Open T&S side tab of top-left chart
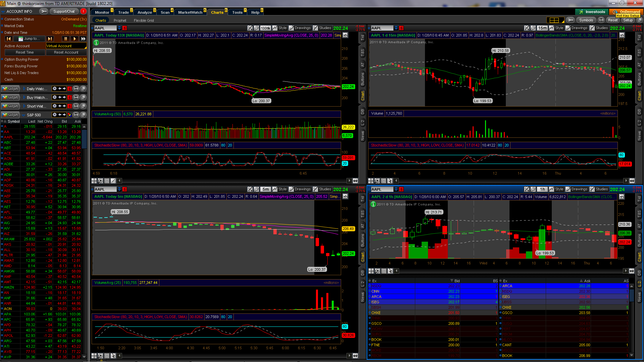The width and height of the screenshot is (644, 362). point(363,52)
